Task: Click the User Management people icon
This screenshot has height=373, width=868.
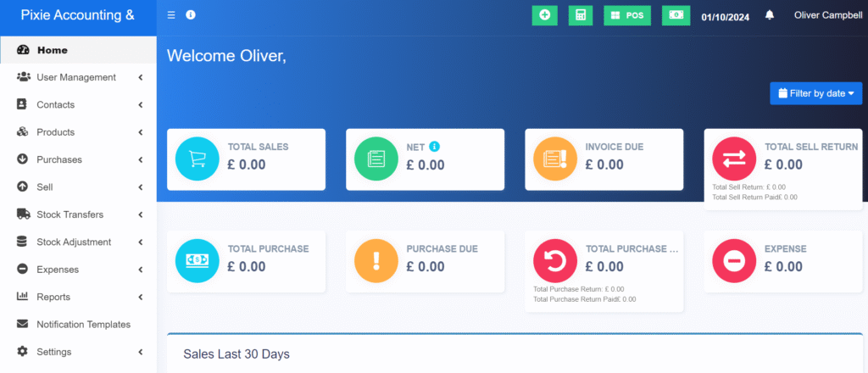Action: tap(23, 77)
